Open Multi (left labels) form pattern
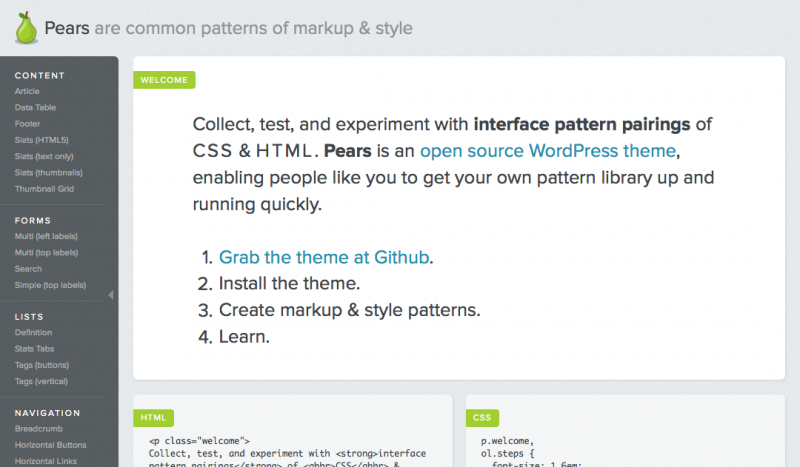The image size is (800, 467). tap(46, 236)
